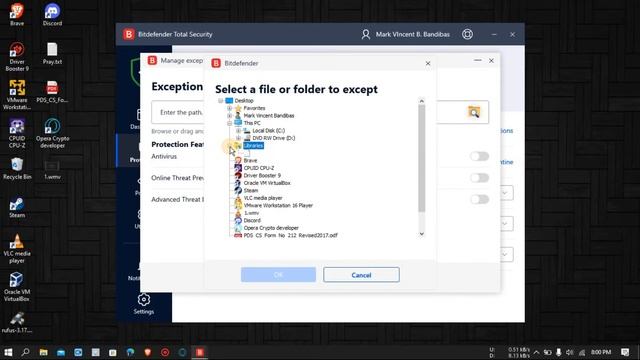Image resolution: width=640 pixels, height=360 pixels.
Task: Select the VLC media player desktop shortcut
Action: tap(17, 249)
